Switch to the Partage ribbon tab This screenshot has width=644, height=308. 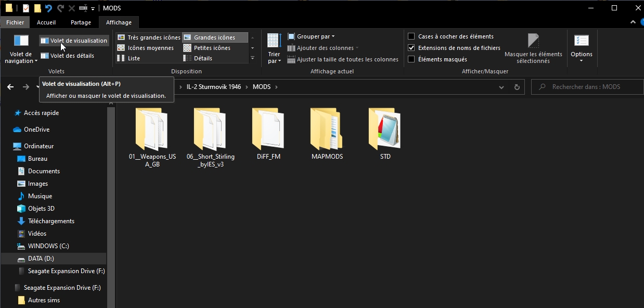(81, 22)
